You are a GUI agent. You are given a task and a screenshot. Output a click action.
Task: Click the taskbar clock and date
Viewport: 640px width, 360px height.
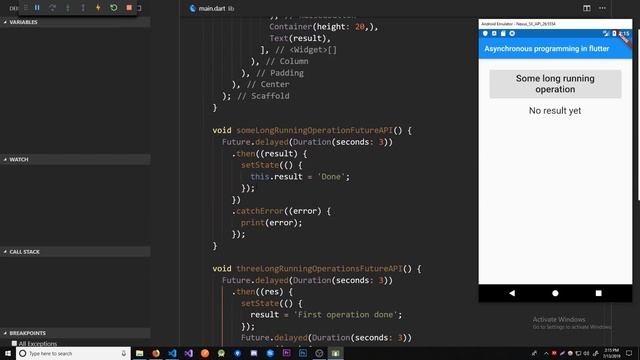click(x=611, y=353)
